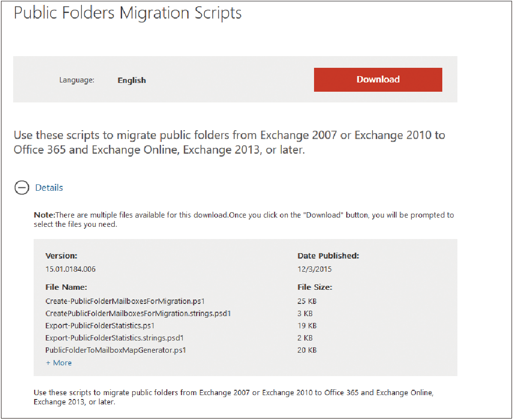Viewport: 513px width, 420px height.
Task: Click the File Name column heading
Action: pyautogui.click(x=66, y=287)
